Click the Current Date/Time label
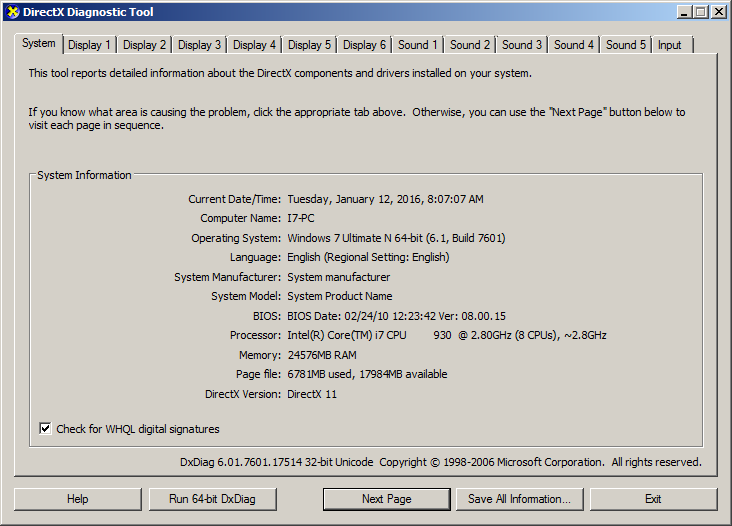732x526 pixels. pos(234,199)
